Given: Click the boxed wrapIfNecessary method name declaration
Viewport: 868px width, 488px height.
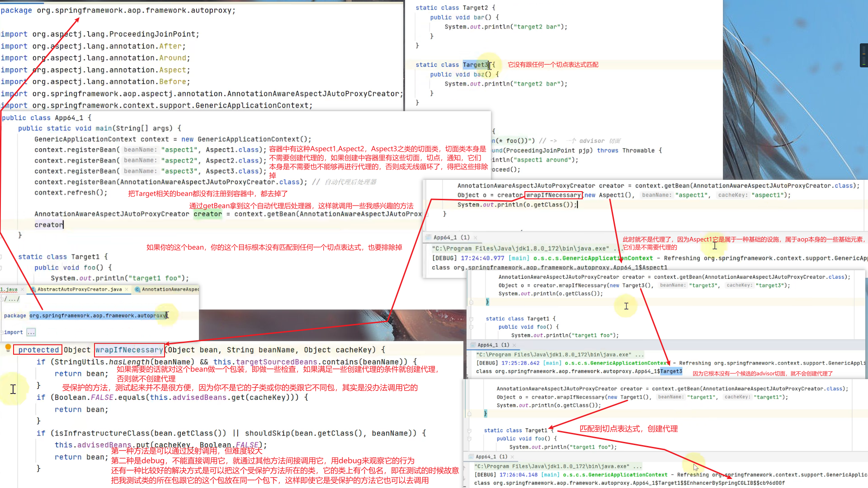Looking at the screenshot, I should 129,350.
